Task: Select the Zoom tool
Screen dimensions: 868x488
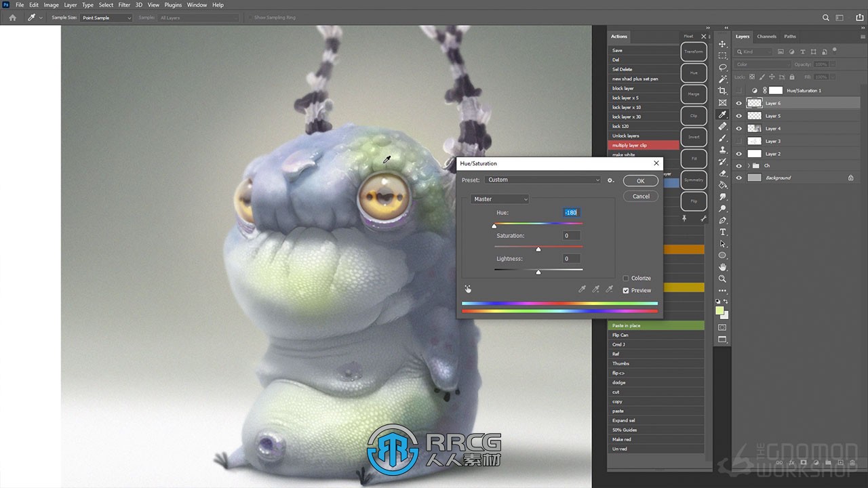Action: click(722, 279)
